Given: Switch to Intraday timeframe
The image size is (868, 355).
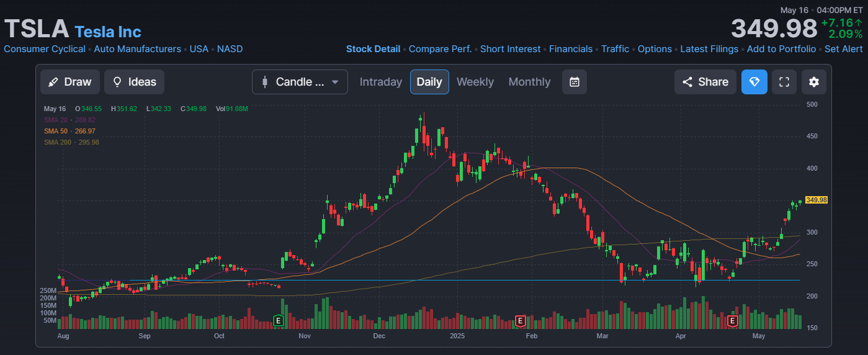Looking at the screenshot, I should (381, 82).
